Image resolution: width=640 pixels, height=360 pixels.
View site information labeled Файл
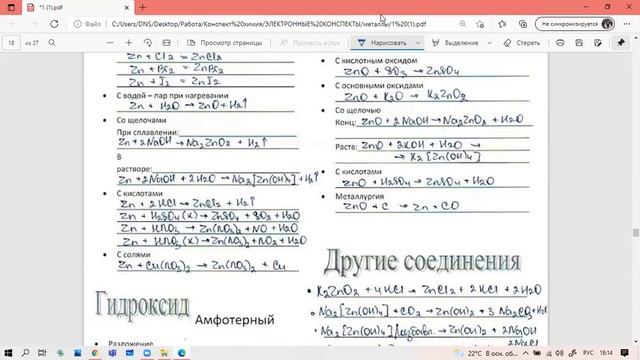pos(87,24)
